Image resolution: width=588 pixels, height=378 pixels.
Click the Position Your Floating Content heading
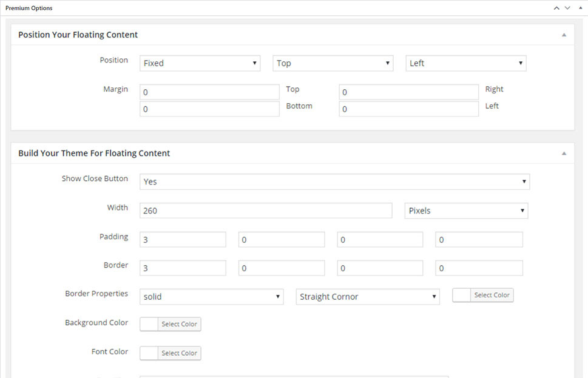point(78,35)
